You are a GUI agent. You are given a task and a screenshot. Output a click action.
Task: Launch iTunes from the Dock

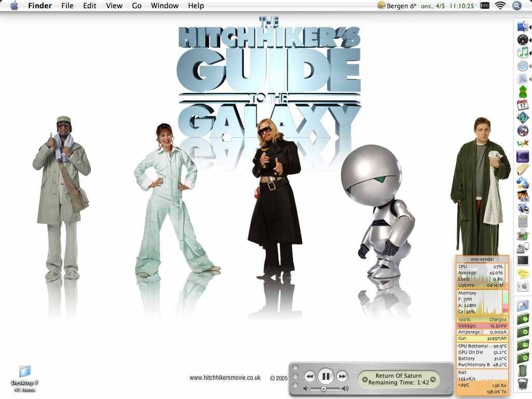523,52
